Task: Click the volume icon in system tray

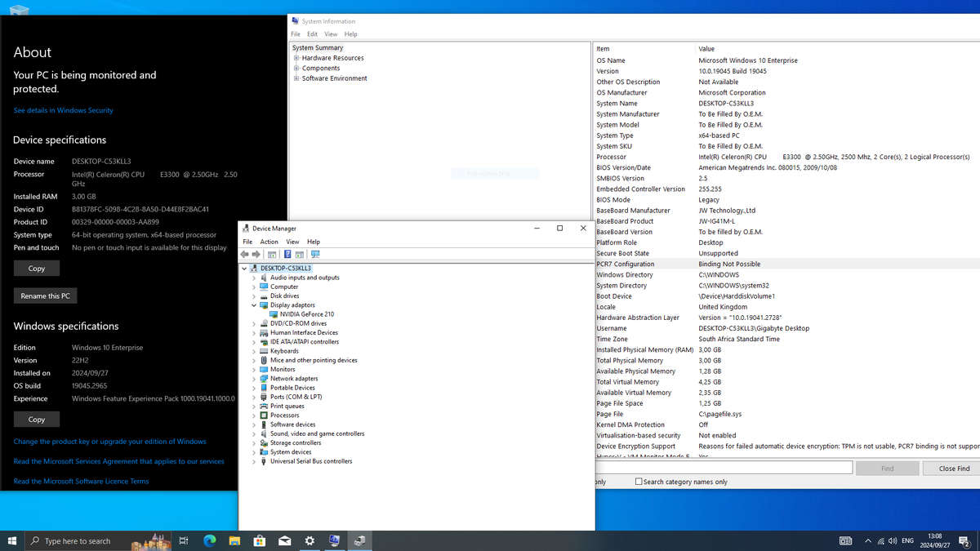Action: [893, 540]
